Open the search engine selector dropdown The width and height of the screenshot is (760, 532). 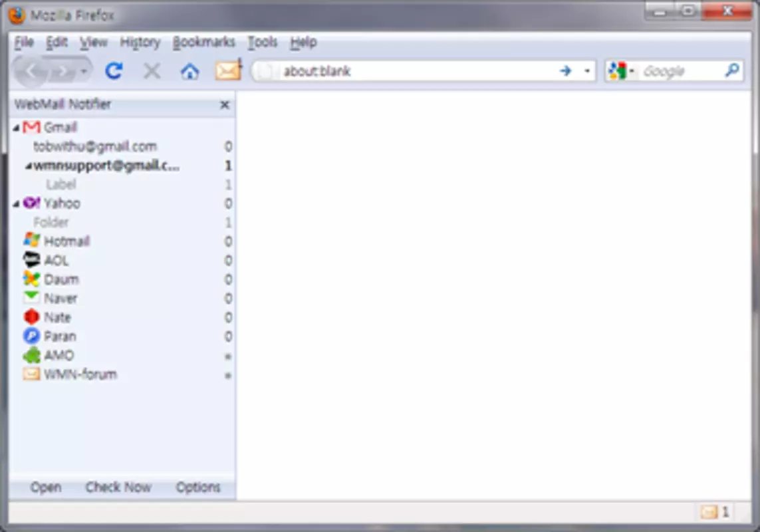click(x=632, y=71)
